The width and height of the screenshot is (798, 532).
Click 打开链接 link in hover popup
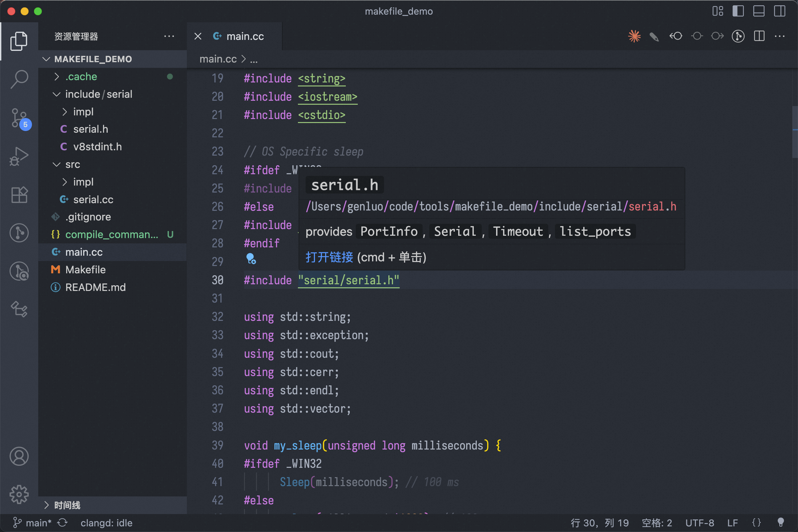[x=329, y=257]
